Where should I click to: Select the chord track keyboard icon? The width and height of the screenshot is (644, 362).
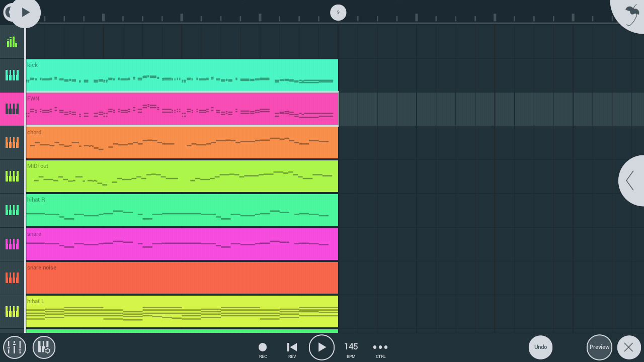coord(12,143)
